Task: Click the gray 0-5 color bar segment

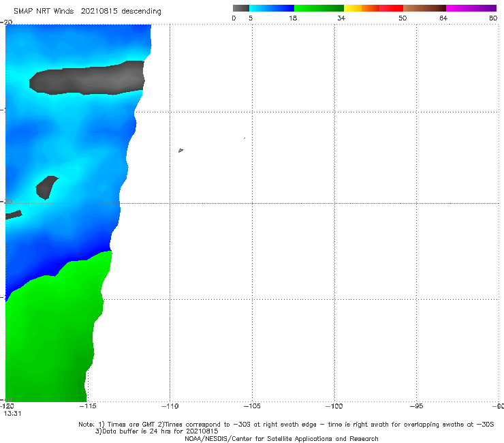Action: (241, 8)
